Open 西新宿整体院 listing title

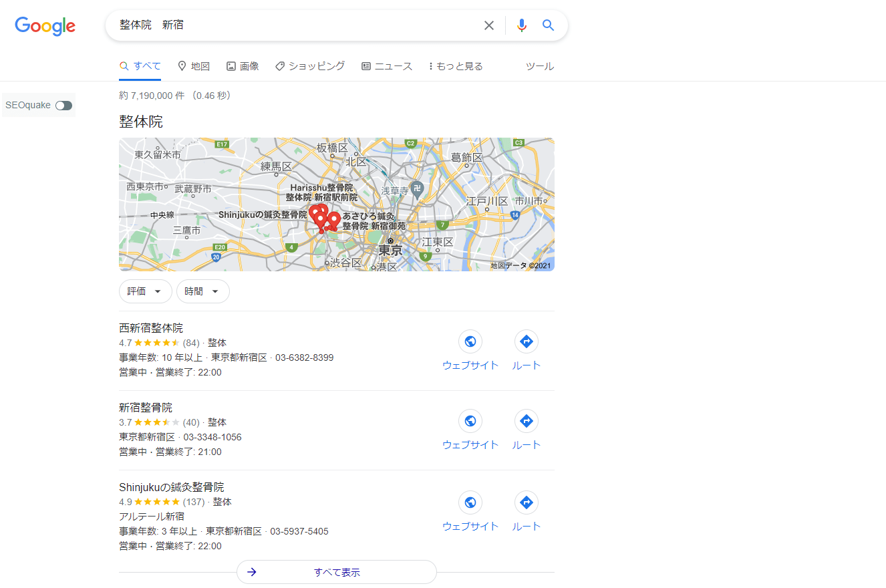151,328
